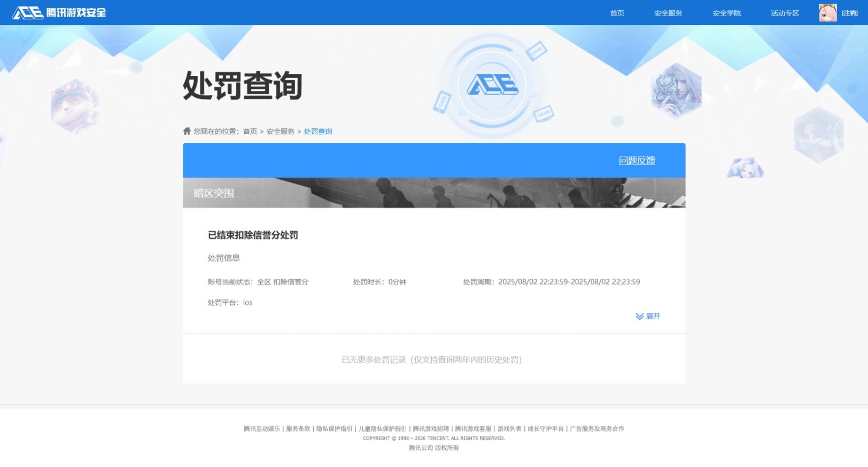Open 儿童隐私保护指引 footer link

tap(383, 429)
